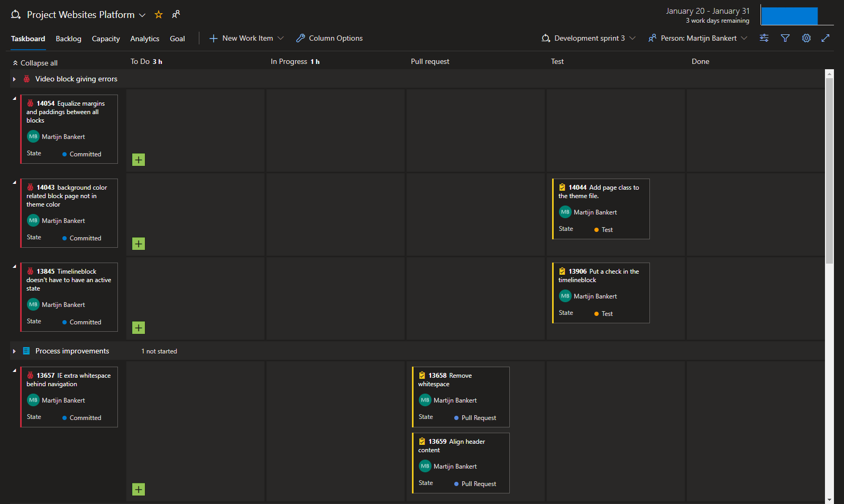Open Development sprint 3 selector
This screenshot has width=844, height=504.
[589, 38]
